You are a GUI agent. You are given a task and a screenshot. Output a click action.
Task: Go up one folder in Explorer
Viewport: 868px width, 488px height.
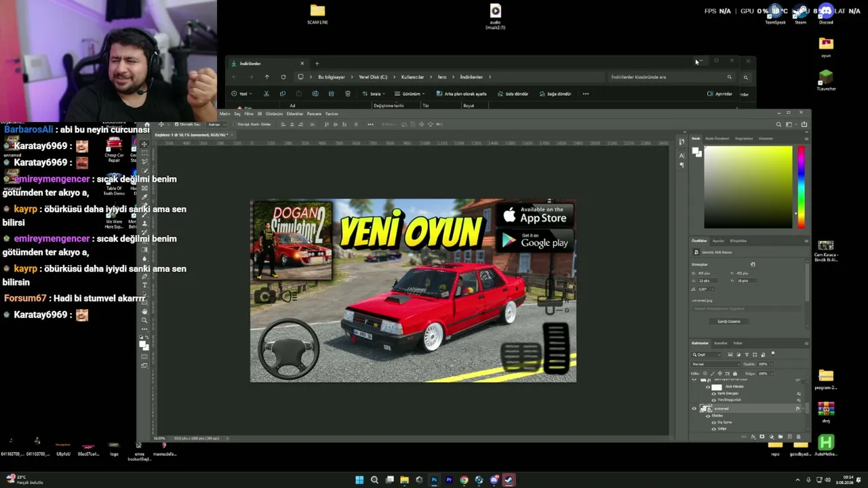(267, 77)
